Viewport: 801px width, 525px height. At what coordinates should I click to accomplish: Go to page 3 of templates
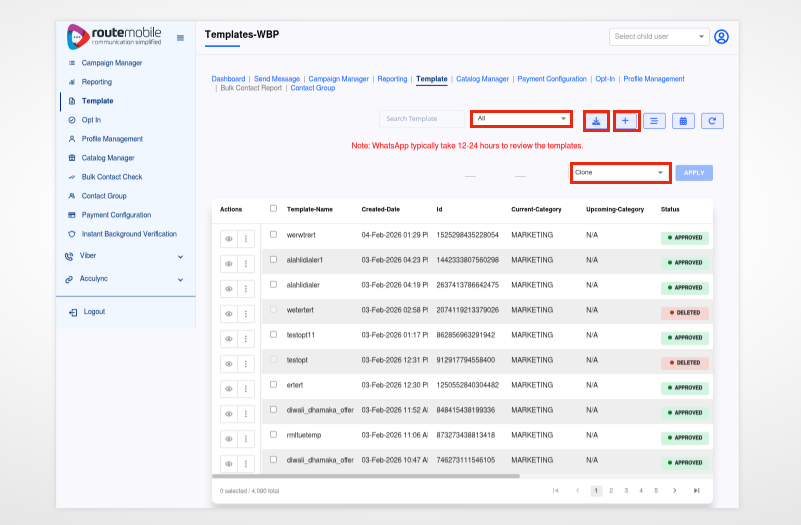tap(626, 491)
